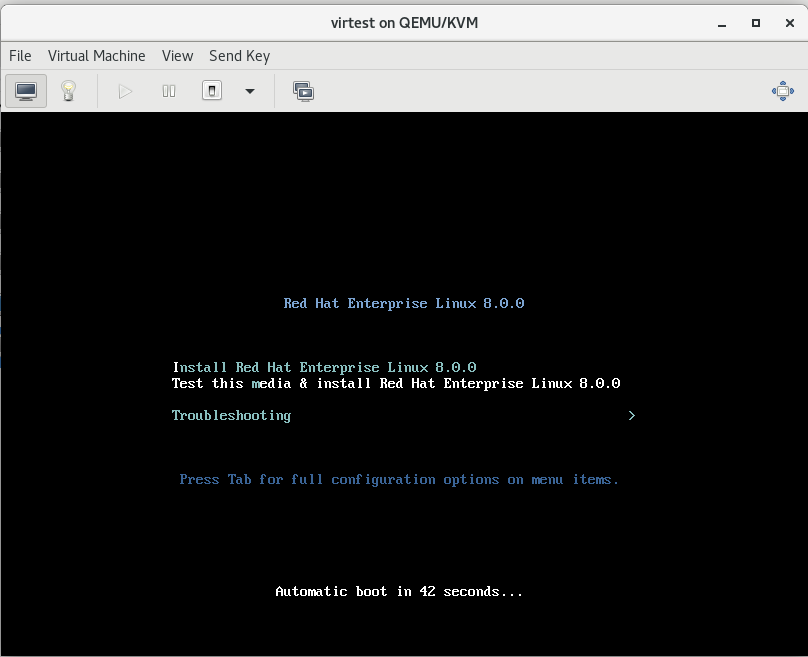Shut down the virtual machine
Viewport: 808px width, 657px height.
tap(212, 91)
